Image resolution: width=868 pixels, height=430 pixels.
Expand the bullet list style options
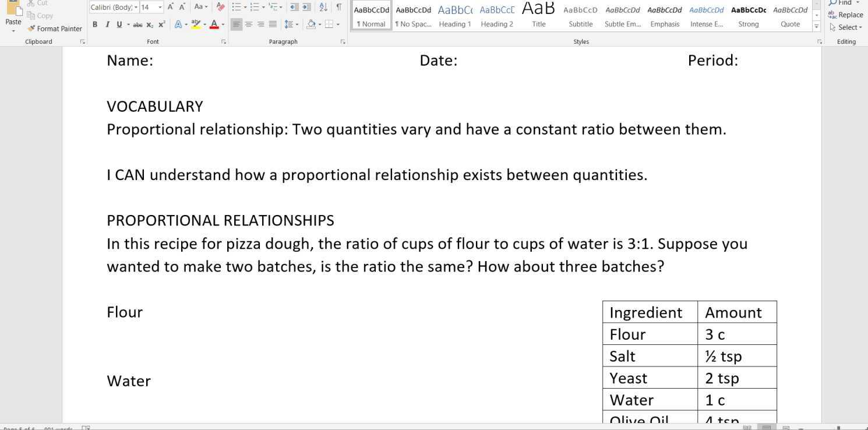tap(245, 7)
